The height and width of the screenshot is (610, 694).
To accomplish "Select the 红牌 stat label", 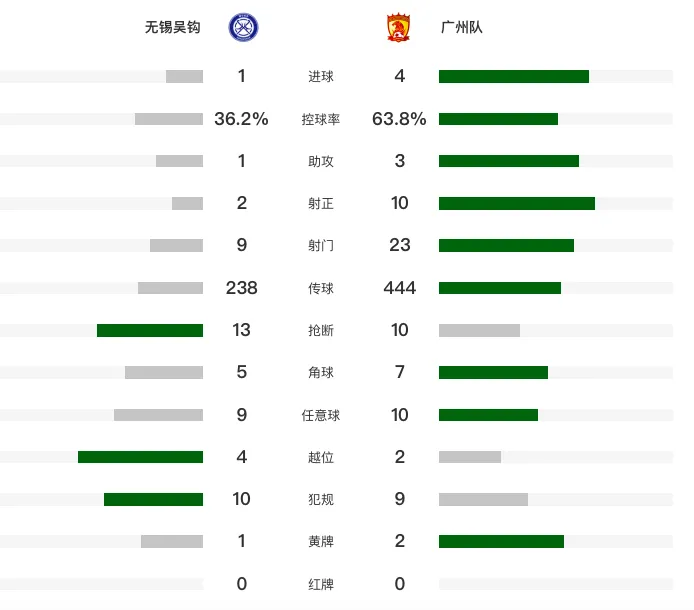I will 321,584.
